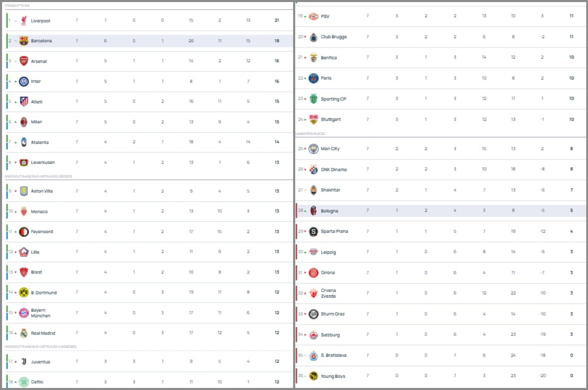Click Liverpool's points total of 21

(277, 20)
